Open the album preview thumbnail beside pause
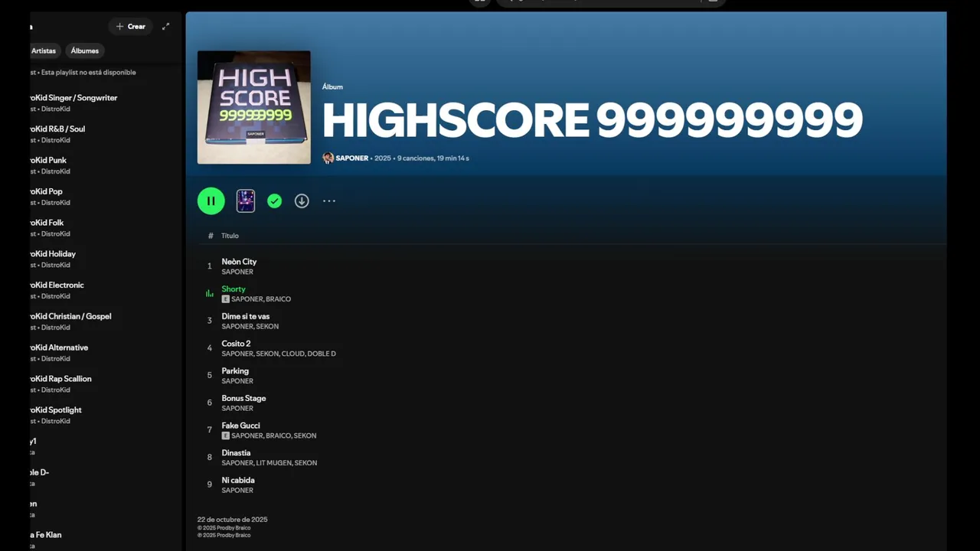The height and width of the screenshot is (551, 980). (245, 201)
